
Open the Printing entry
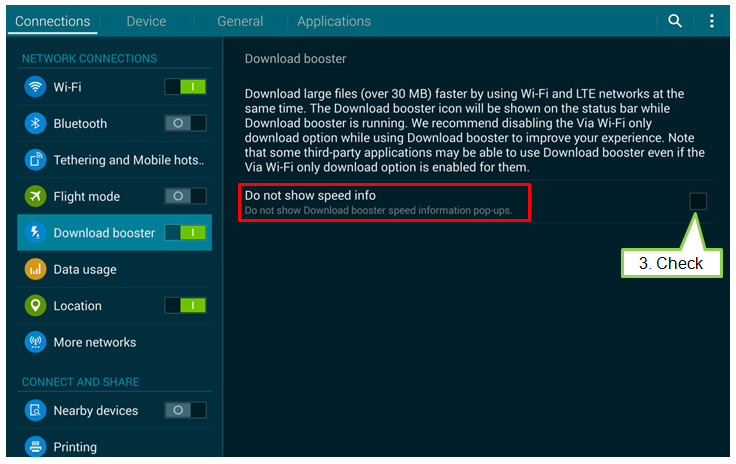tap(75, 447)
